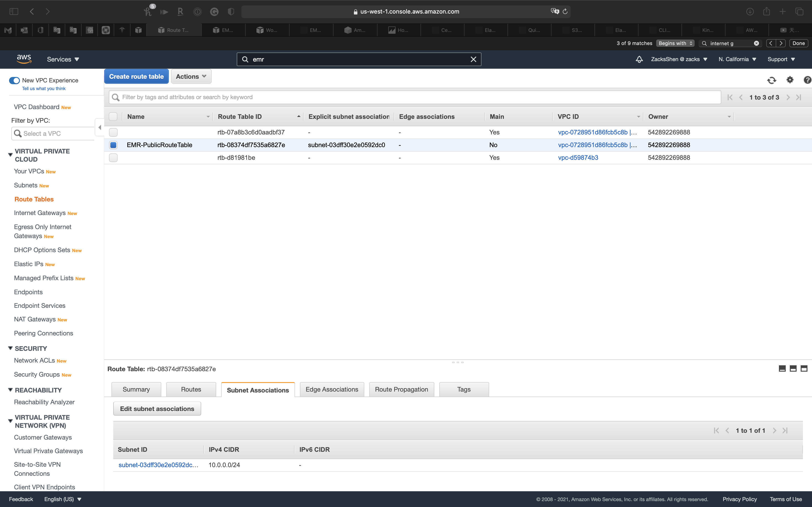Open the Route Propagation tab
Screen dimensions: 812x507
point(401,389)
